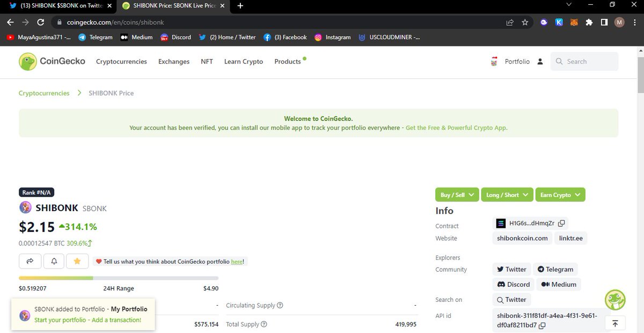
Task: Open the Long / Short dropdown
Action: (x=507, y=195)
